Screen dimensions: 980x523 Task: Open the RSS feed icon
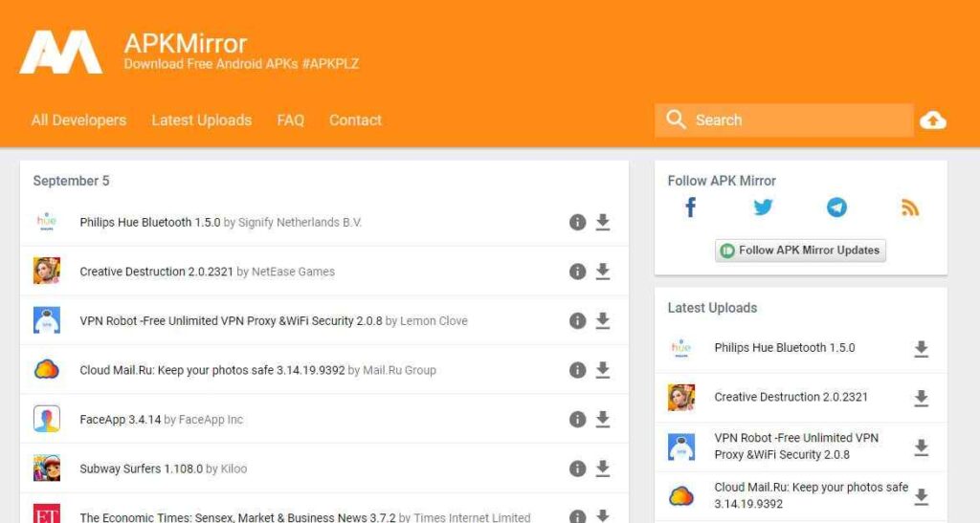[910, 207]
